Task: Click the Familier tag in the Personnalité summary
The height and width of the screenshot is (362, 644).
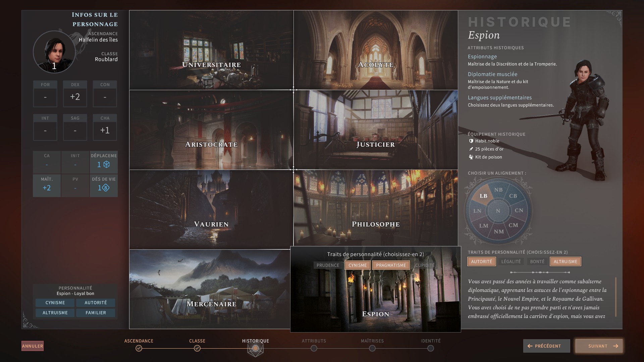Action: pos(96,313)
